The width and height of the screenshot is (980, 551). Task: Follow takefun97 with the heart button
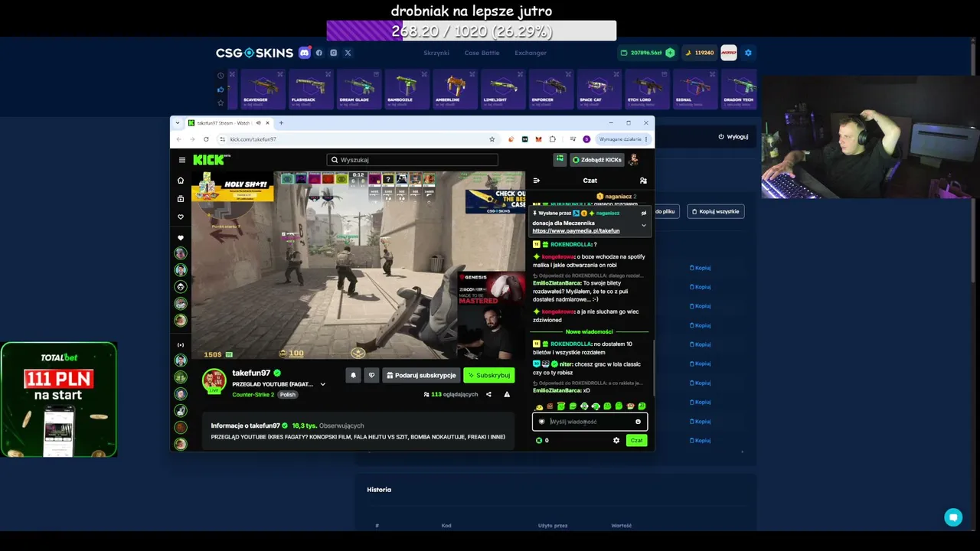371,375
